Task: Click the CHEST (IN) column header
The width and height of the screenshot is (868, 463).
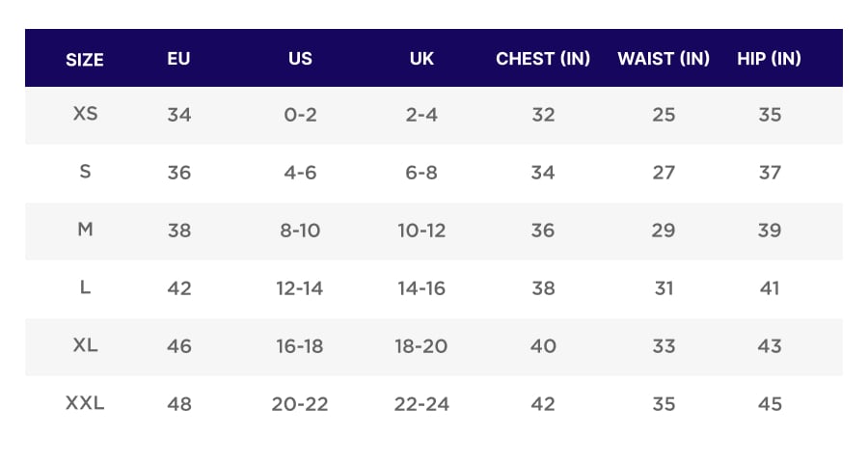Action: [x=543, y=58]
